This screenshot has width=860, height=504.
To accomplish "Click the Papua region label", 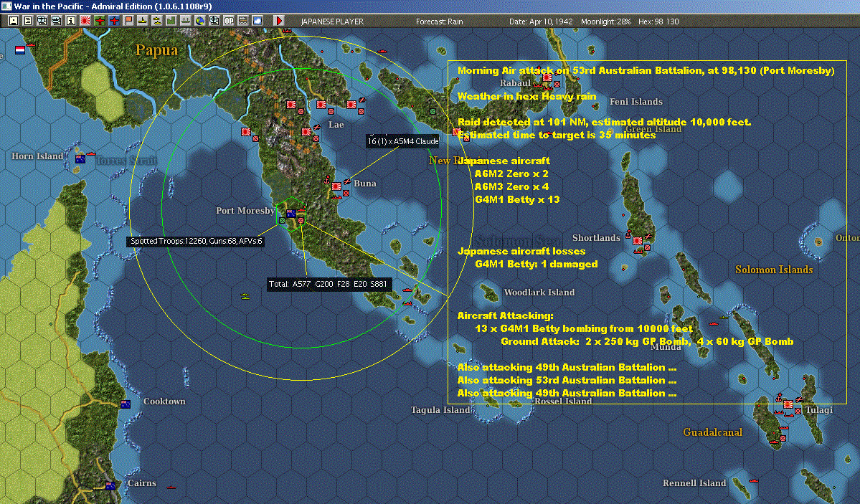I will point(157,50).
